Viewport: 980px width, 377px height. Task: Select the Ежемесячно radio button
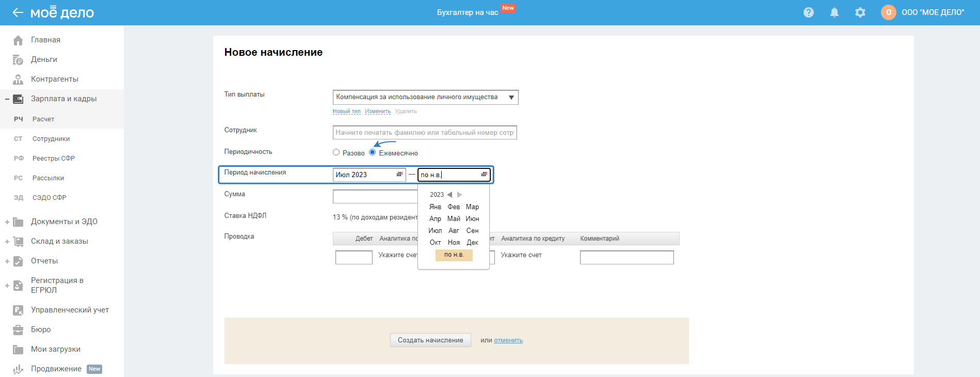[x=373, y=152]
